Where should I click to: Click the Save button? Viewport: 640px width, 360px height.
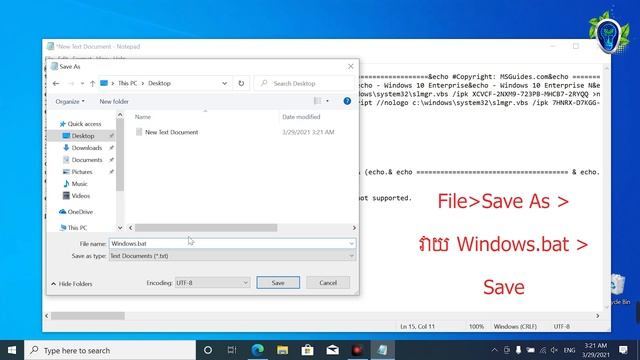[278, 282]
